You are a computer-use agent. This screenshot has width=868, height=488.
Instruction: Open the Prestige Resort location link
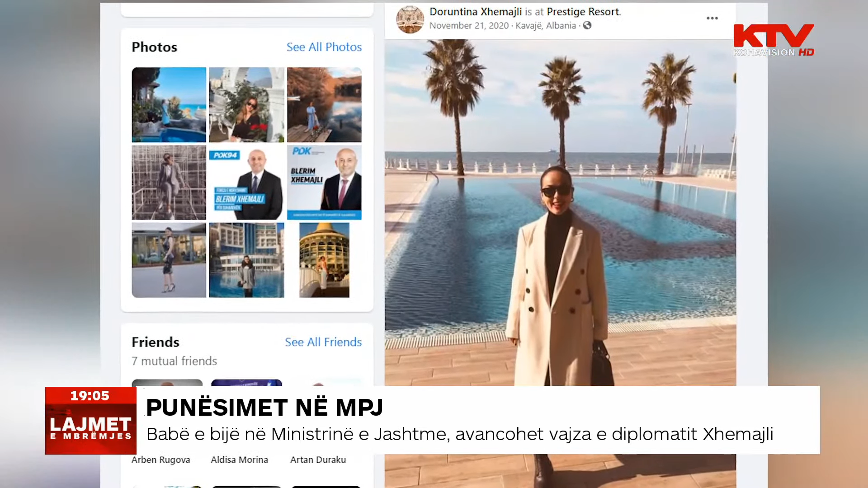pyautogui.click(x=583, y=12)
